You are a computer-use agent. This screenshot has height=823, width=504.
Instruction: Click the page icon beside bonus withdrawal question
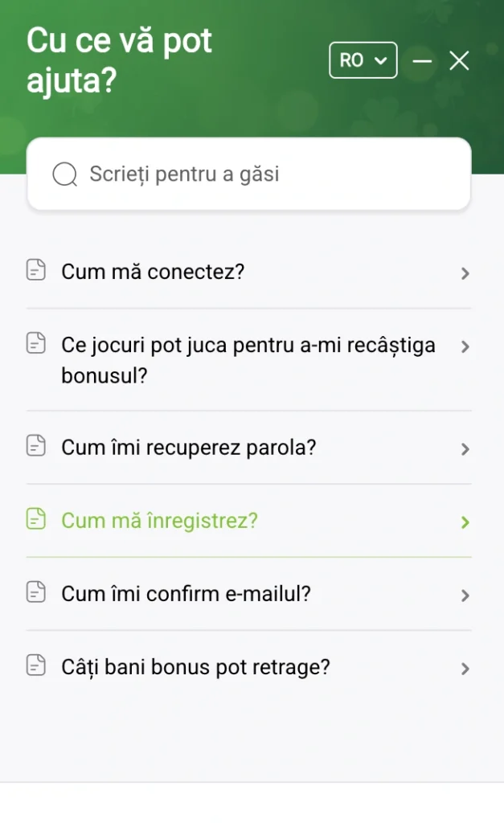(34, 665)
